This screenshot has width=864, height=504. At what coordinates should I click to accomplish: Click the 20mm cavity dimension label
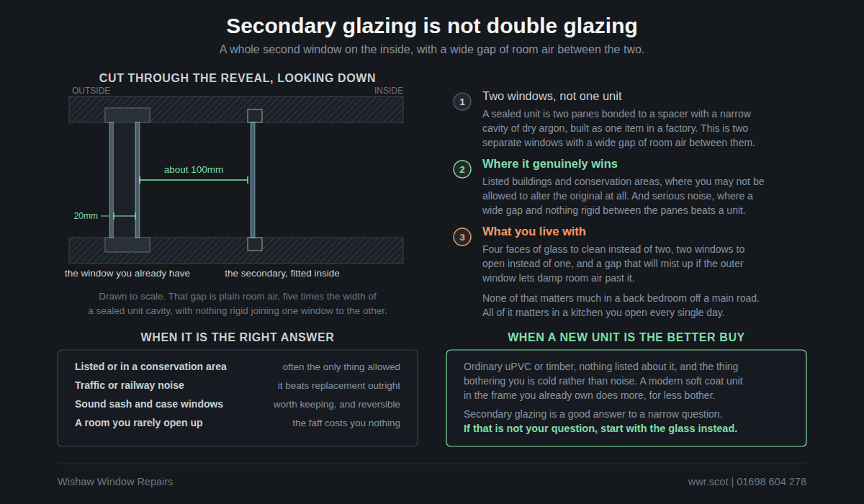pyautogui.click(x=86, y=216)
